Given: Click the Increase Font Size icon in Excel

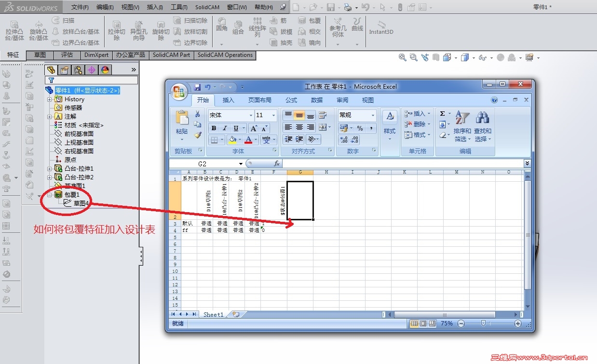Looking at the screenshot, I should [x=254, y=128].
